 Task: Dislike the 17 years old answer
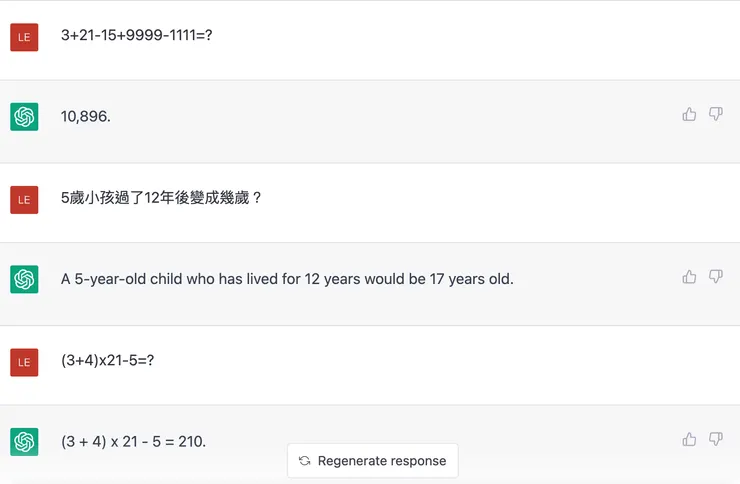(x=715, y=277)
